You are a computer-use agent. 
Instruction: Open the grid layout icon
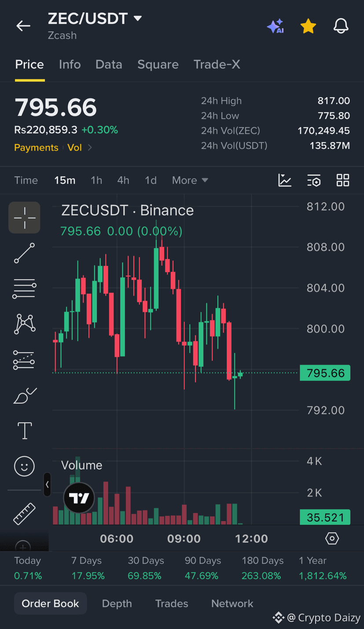coord(343,180)
